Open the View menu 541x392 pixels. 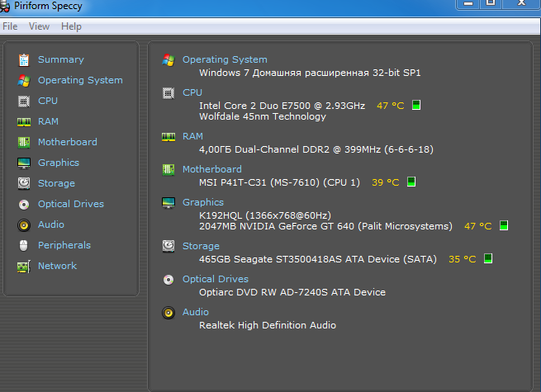pyautogui.click(x=39, y=26)
